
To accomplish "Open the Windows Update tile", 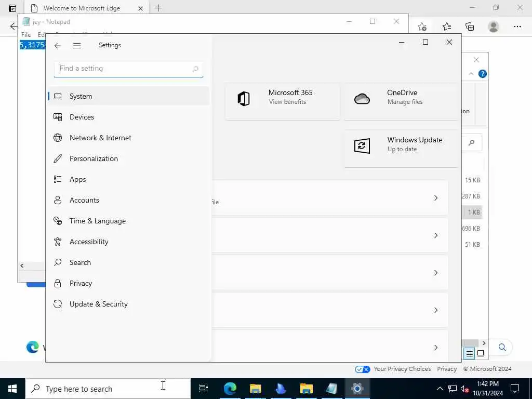I will [x=401, y=148].
